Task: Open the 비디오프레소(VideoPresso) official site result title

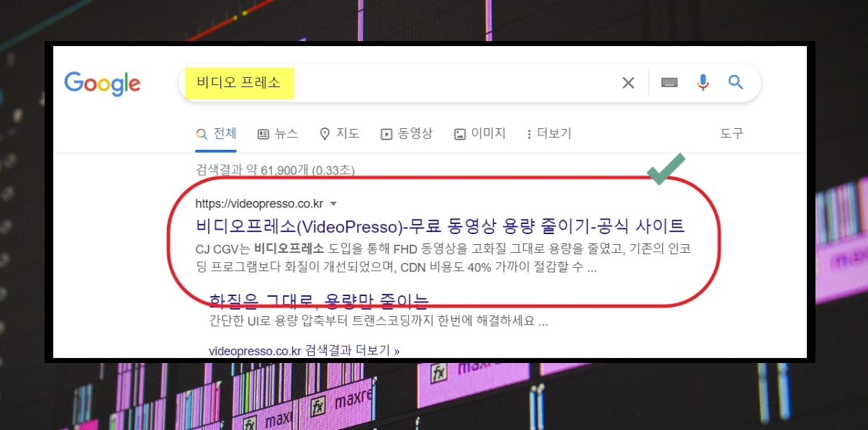Action: point(440,225)
